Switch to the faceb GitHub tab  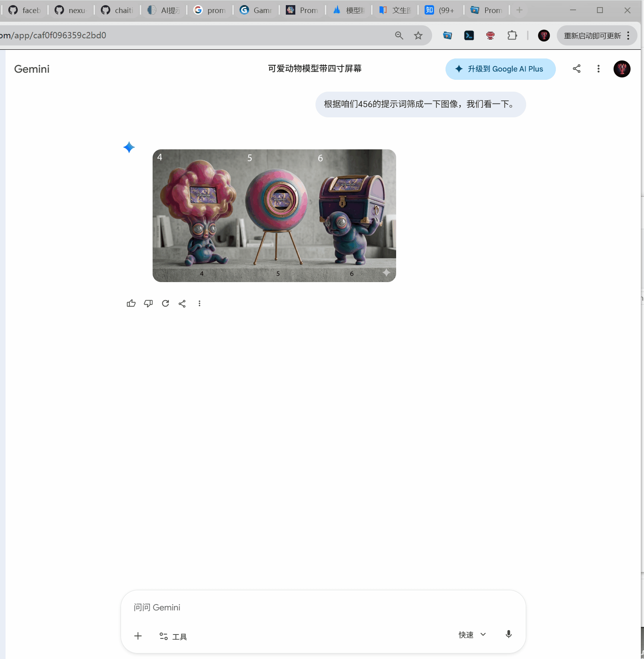(x=25, y=10)
